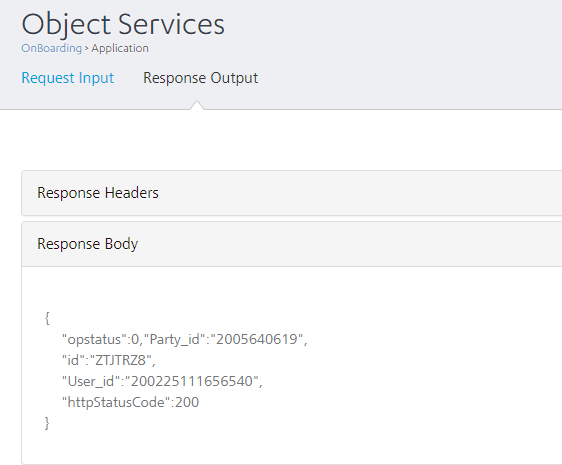This screenshot has height=465, width=562.
Task: Expand the Response Headers panel
Action: (291, 193)
